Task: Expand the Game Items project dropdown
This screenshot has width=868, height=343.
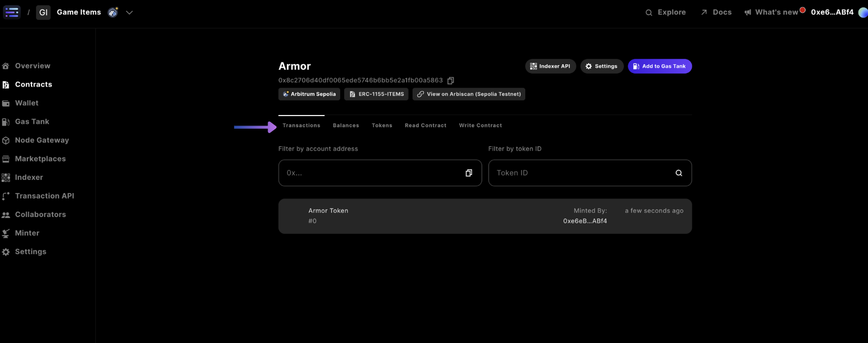Action: (129, 13)
